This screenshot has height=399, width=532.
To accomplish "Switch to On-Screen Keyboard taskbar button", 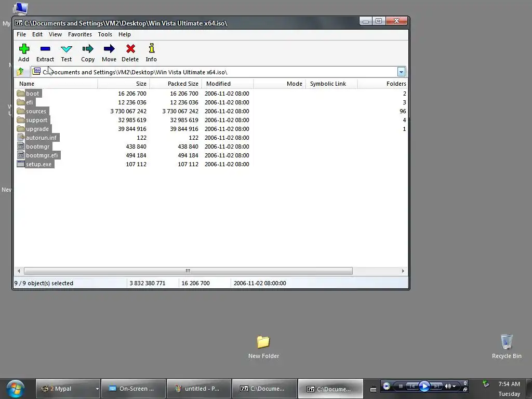I will [134, 389].
